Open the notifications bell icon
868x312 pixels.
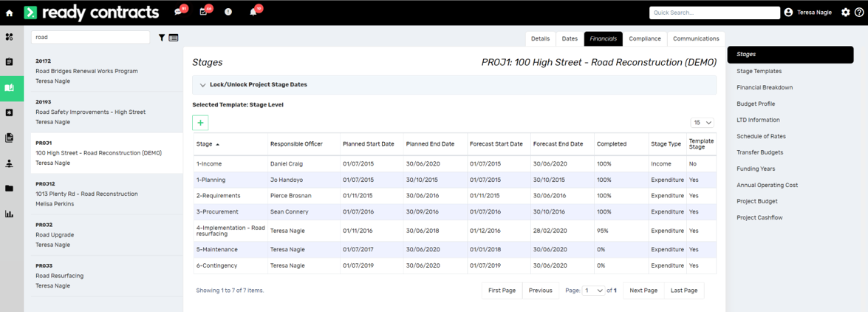pos(253,12)
